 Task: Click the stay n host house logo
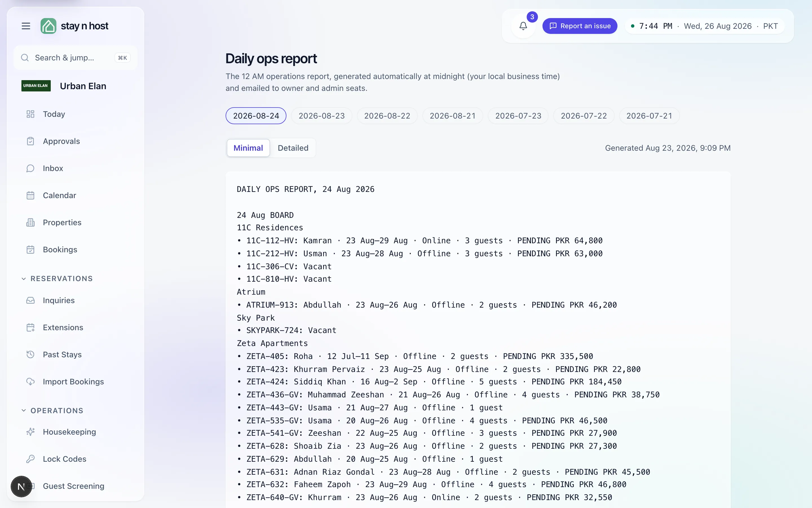pos(48,26)
